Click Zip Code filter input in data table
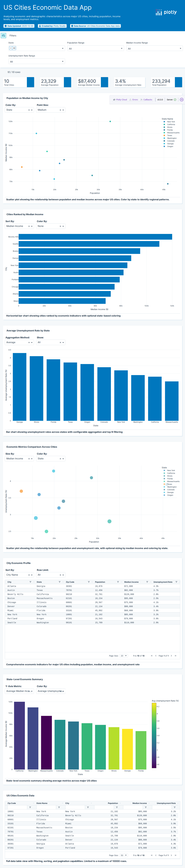The image size is (185, 868). point(17,807)
